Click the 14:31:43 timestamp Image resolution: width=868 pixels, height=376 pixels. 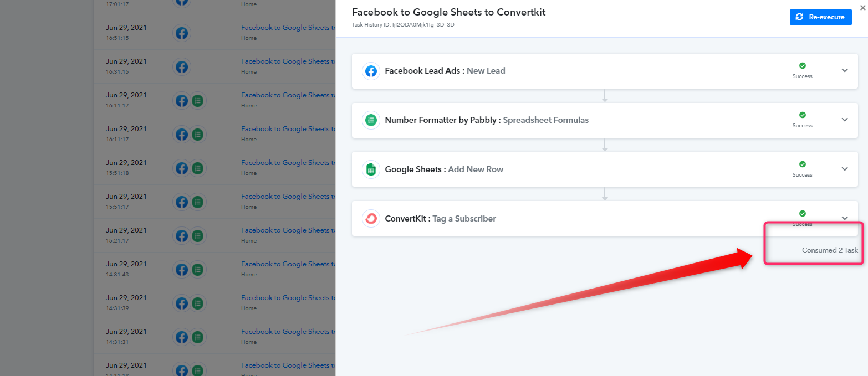(118, 275)
